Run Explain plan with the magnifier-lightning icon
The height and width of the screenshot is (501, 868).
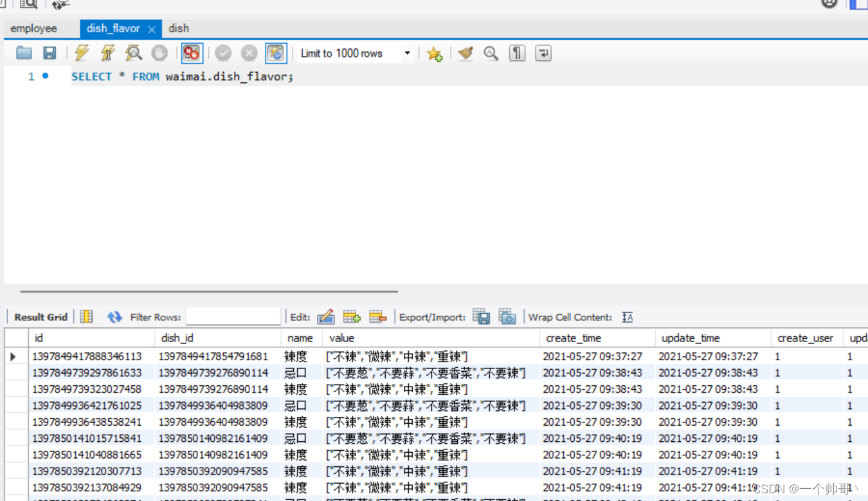(134, 53)
